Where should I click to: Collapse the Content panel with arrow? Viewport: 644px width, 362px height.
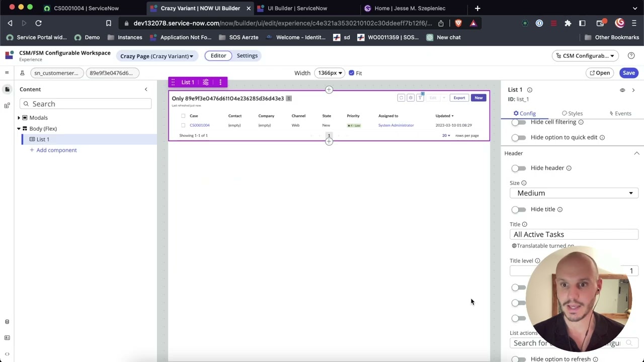(x=146, y=89)
